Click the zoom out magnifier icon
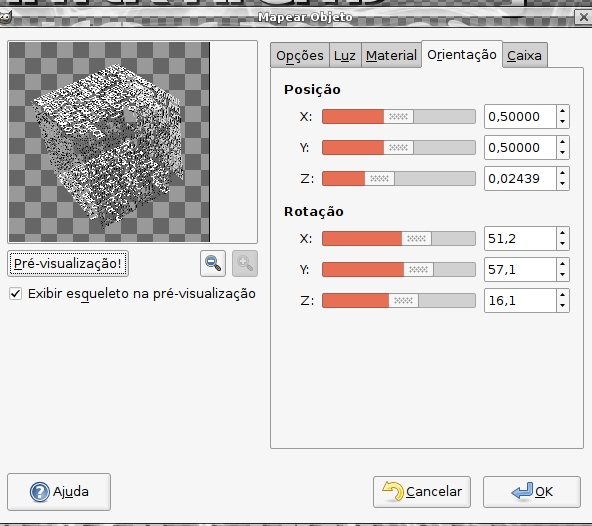Viewport: 592px width, 526px height. [213, 263]
